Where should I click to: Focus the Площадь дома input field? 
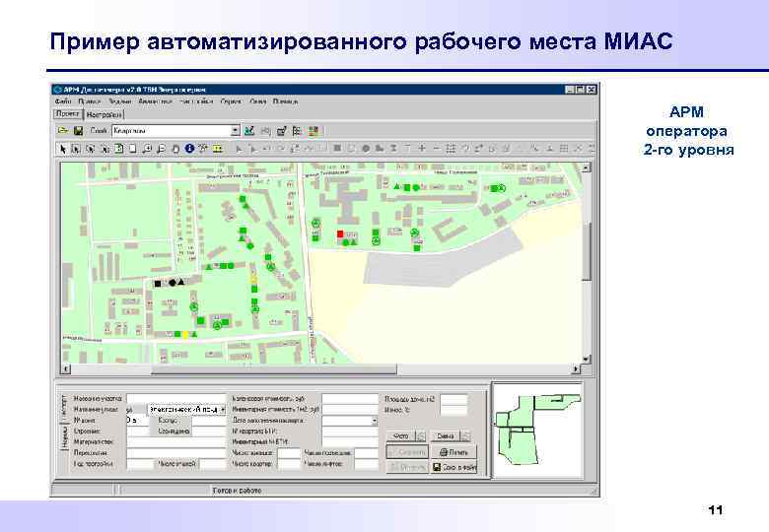[x=454, y=399]
